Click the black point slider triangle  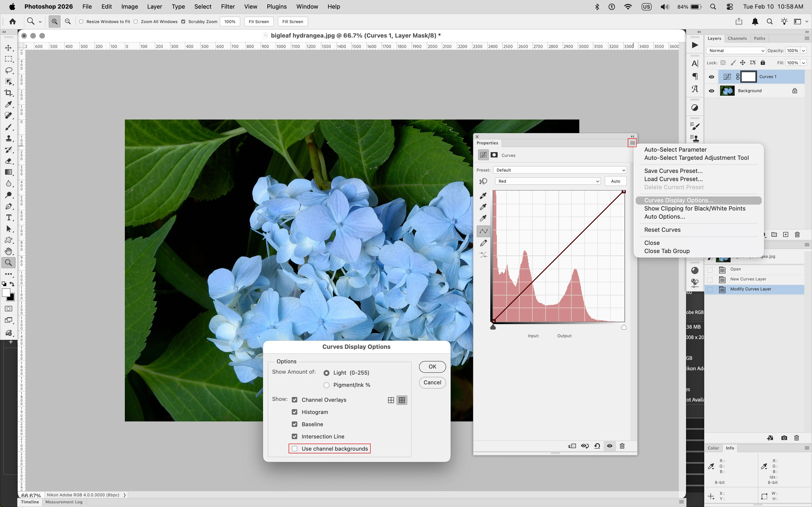point(493,327)
